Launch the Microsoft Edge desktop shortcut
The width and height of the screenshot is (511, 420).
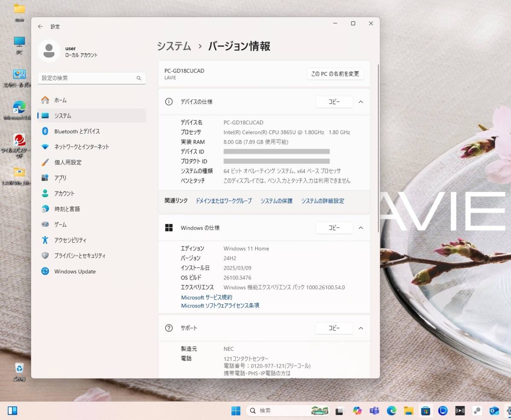(18, 110)
